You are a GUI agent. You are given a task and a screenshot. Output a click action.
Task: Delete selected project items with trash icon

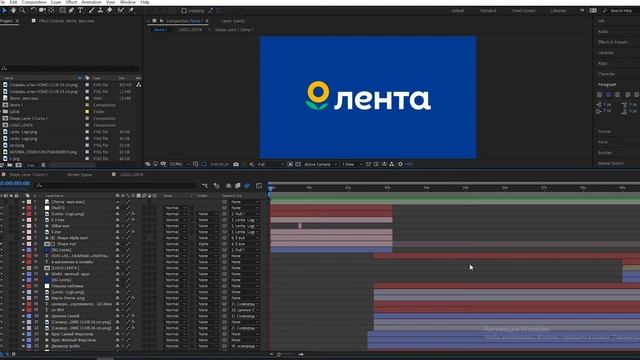43,165
